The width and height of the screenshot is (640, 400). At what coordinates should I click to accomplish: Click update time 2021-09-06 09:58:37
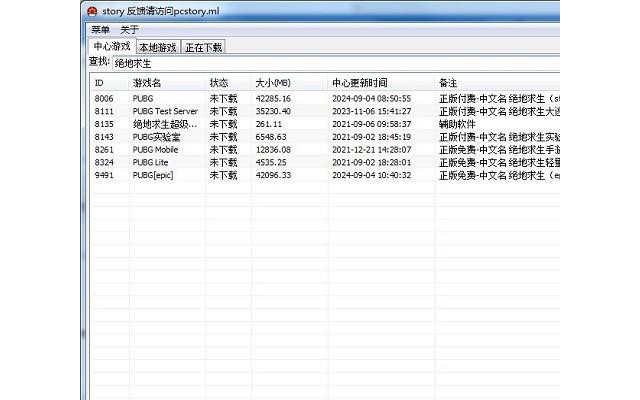click(x=371, y=124)
